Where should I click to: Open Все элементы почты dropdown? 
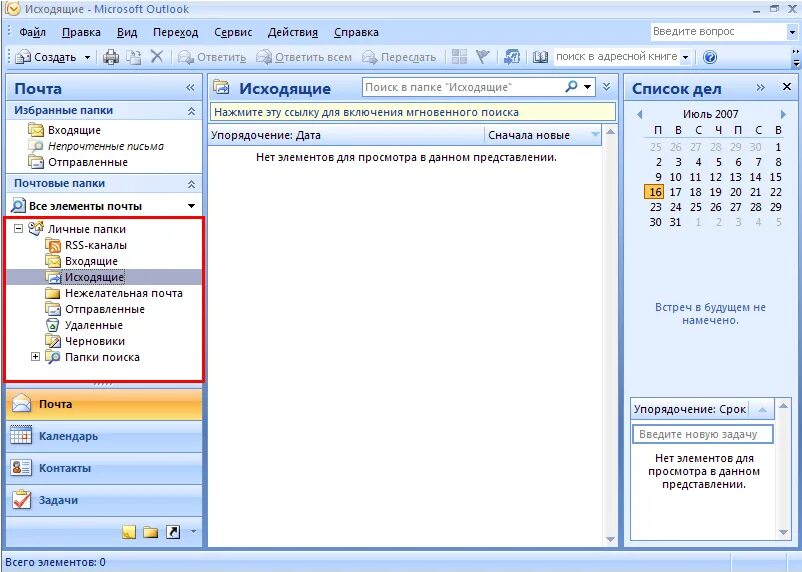(x=191, y=206)
